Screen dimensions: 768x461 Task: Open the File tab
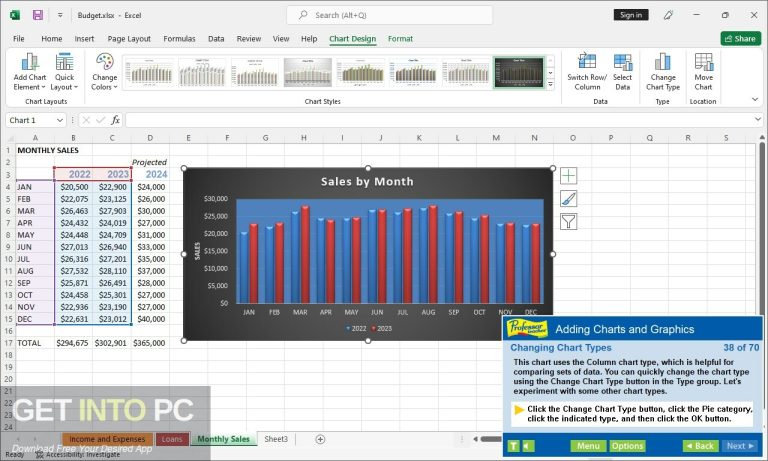(19, 39)
